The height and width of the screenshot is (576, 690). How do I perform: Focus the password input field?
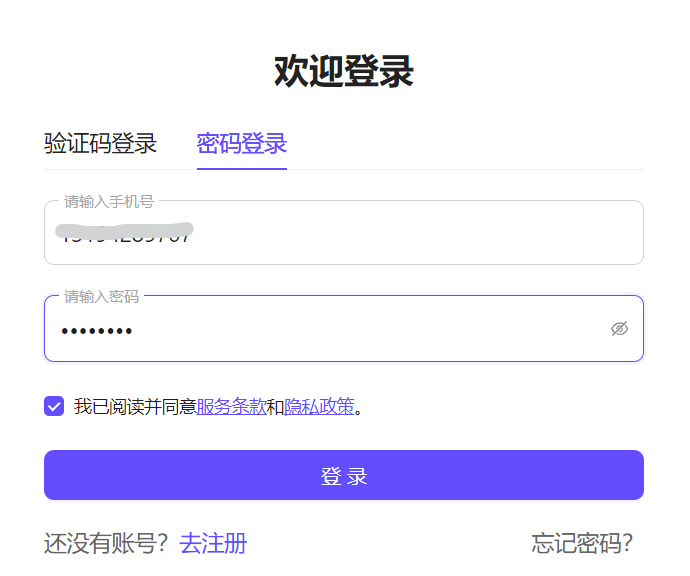(344, 329)
